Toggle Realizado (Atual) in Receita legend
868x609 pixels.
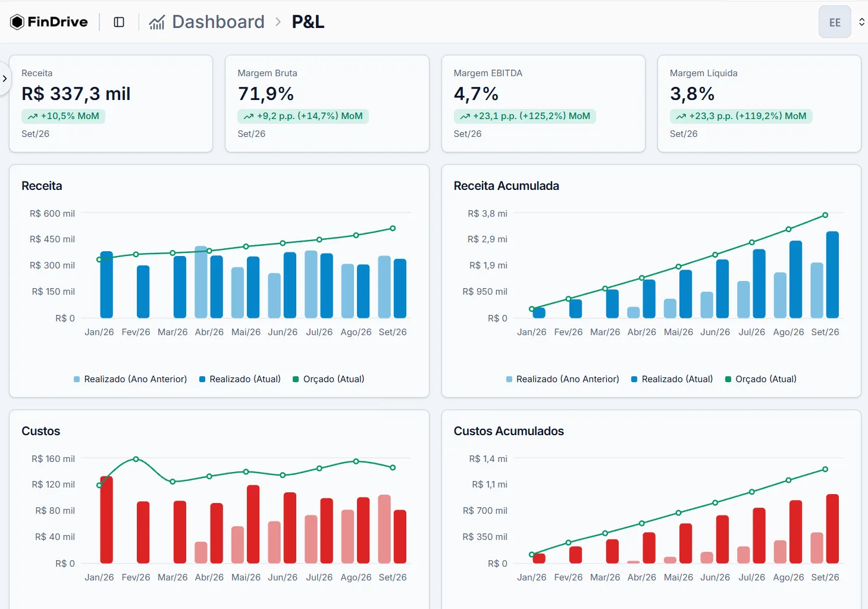[240, 379]
